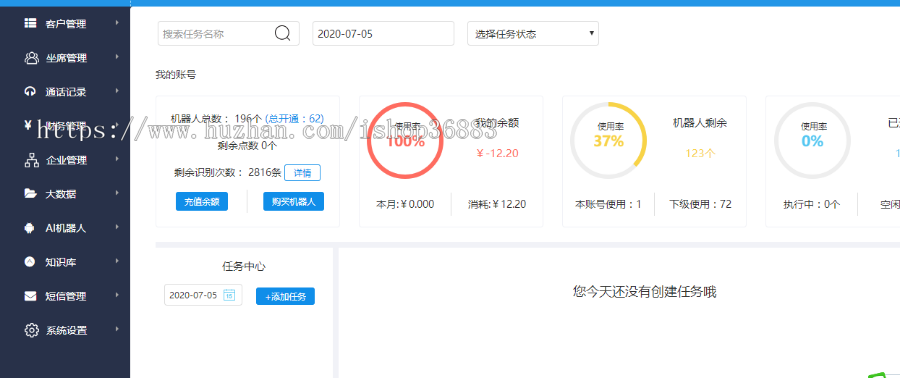This screenshot has height=378, width=900.
Task: Open the calendar icon in task center date
Action: tap(228, 295)
